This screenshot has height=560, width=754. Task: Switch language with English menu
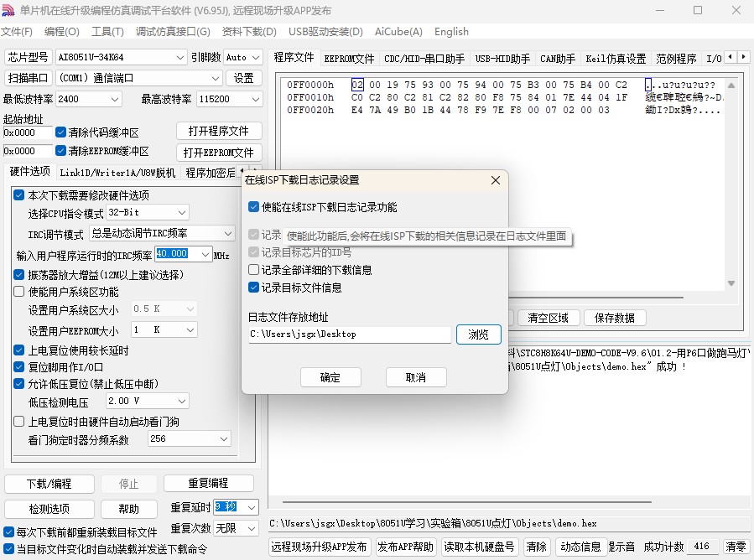tap(451, 32)
